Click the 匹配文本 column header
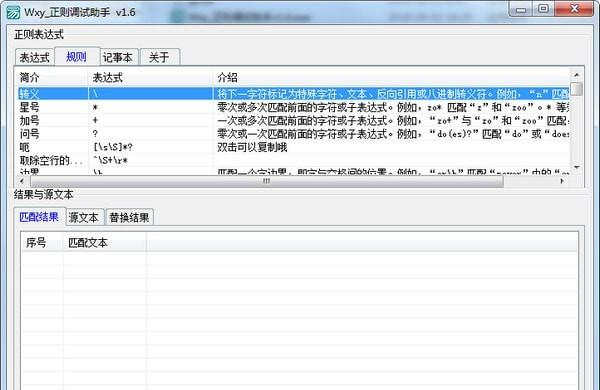This screenshot has width=600, height=390. 104,243
